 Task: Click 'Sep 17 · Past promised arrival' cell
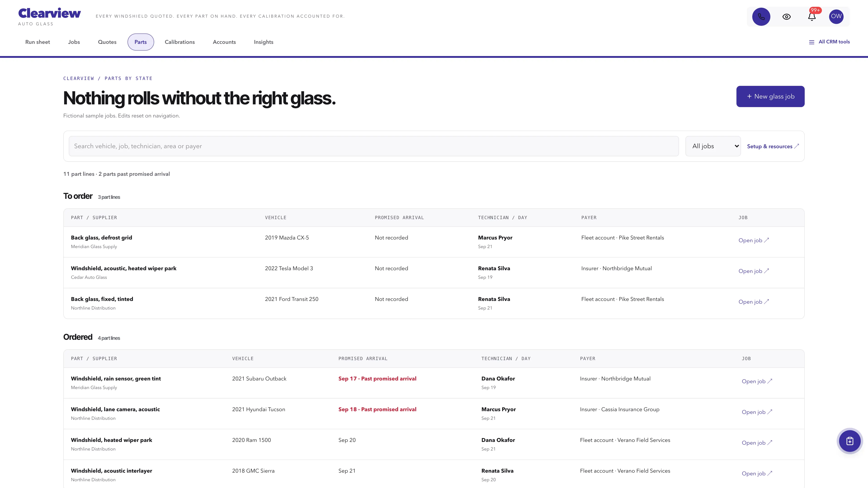point(377,379)
